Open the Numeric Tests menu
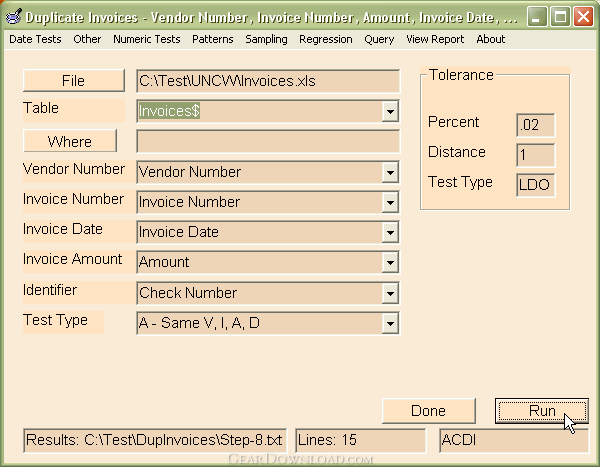The image size is (600, 467). [147, 39]
